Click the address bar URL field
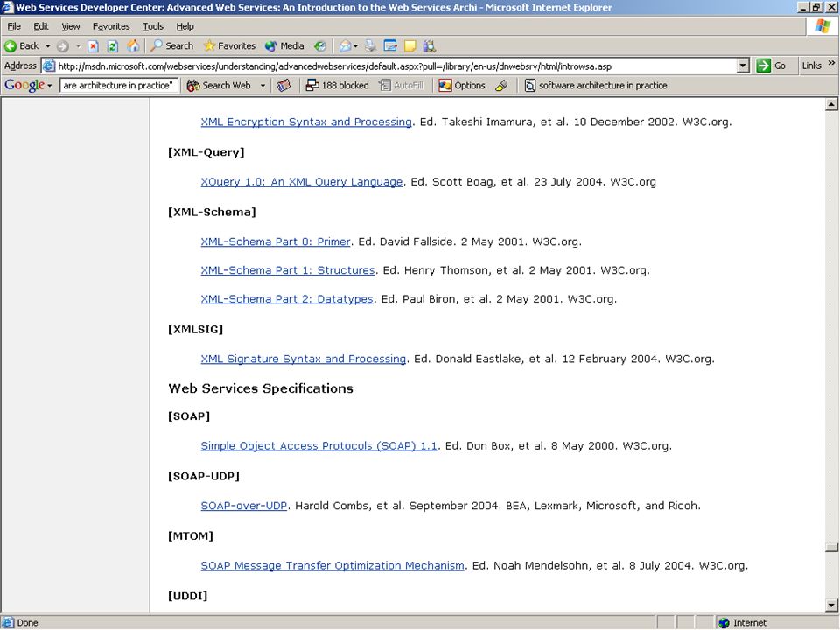The image size is (840, 630). [x=395, y=66]
